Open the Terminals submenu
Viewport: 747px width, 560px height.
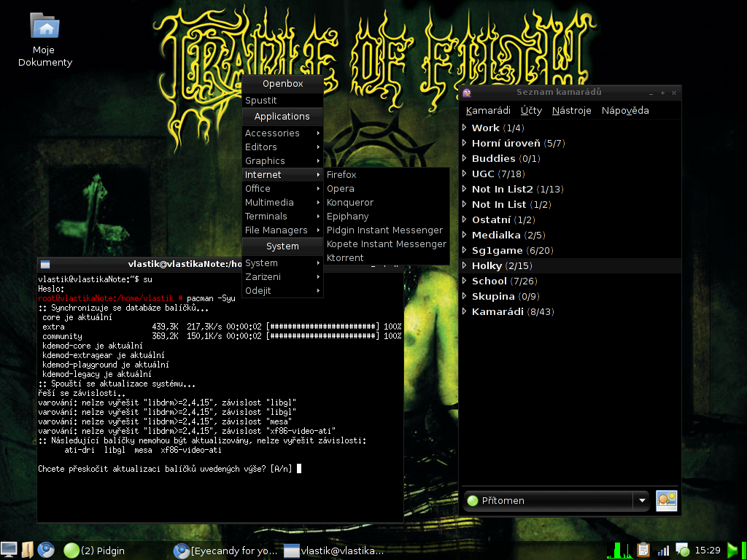tap(282, 216)
